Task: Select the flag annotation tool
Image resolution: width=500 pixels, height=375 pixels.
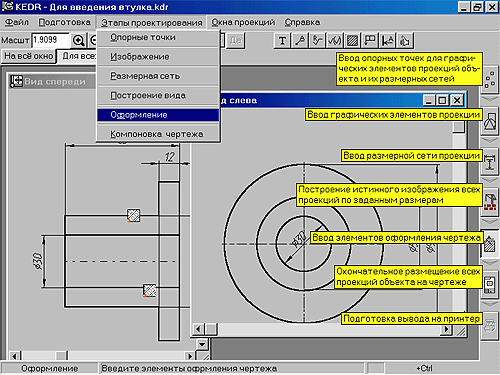Action: [x=370, y=41]
